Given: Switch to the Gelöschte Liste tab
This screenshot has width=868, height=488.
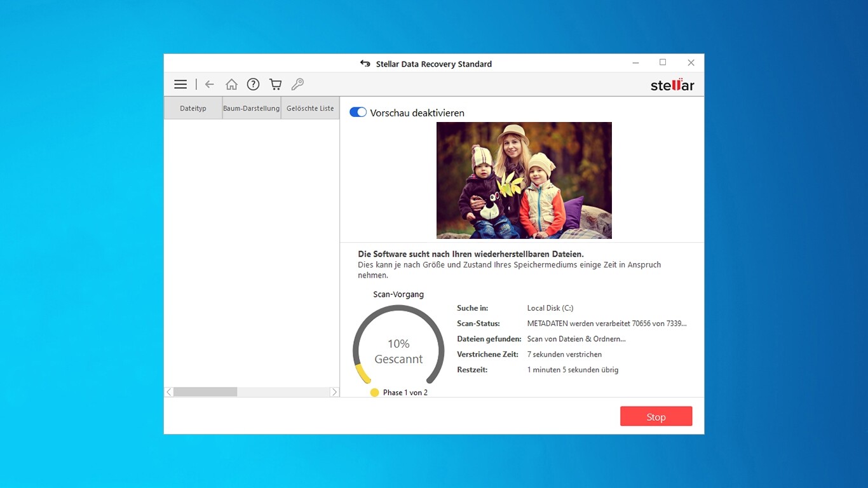Looking at the screenshot, I should click(310, 108).
